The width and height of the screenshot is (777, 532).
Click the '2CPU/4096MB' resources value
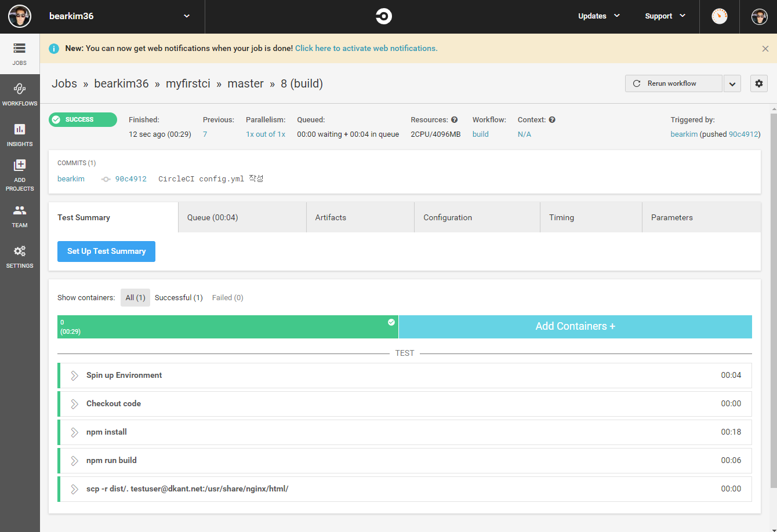(x=436, y=134)
